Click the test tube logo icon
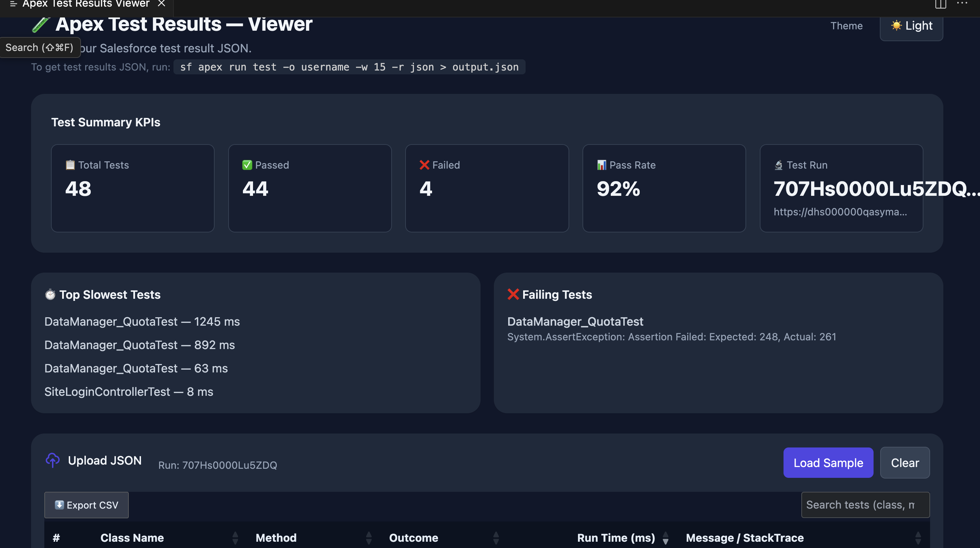The height and width of the screenshot is (548, 980). [x=40, y=25]
